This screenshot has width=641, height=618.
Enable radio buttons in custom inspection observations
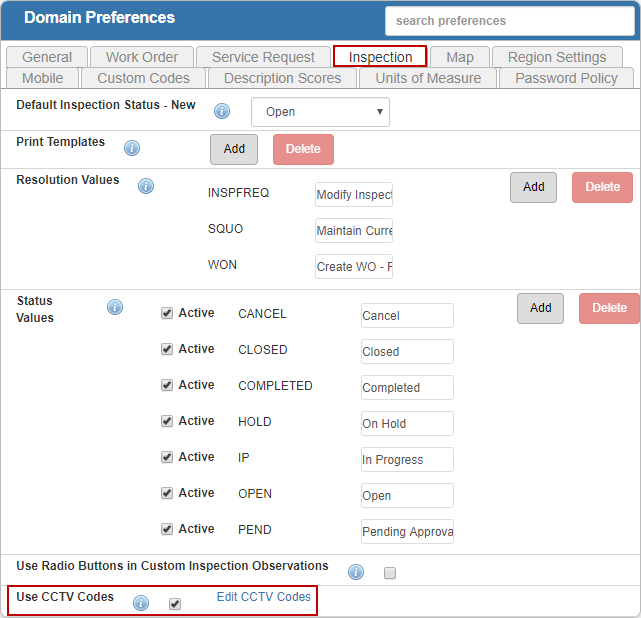click(x=390, y=573)
